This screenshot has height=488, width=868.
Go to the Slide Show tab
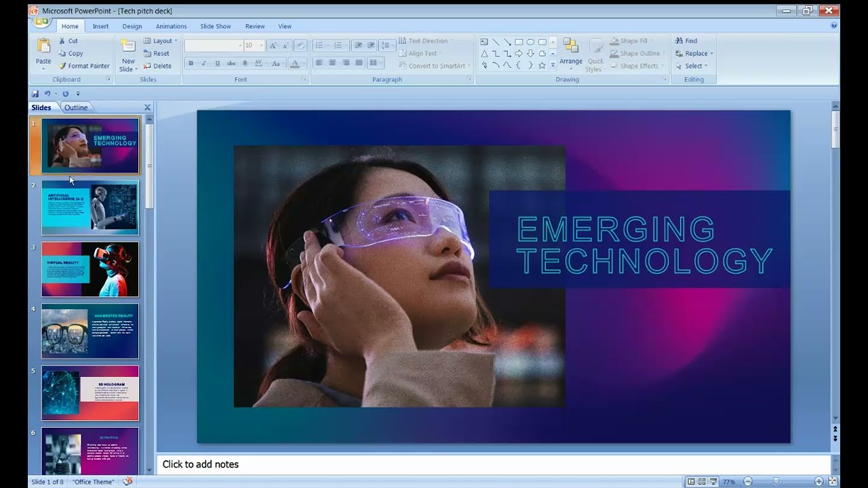click(x=216, y=26)
